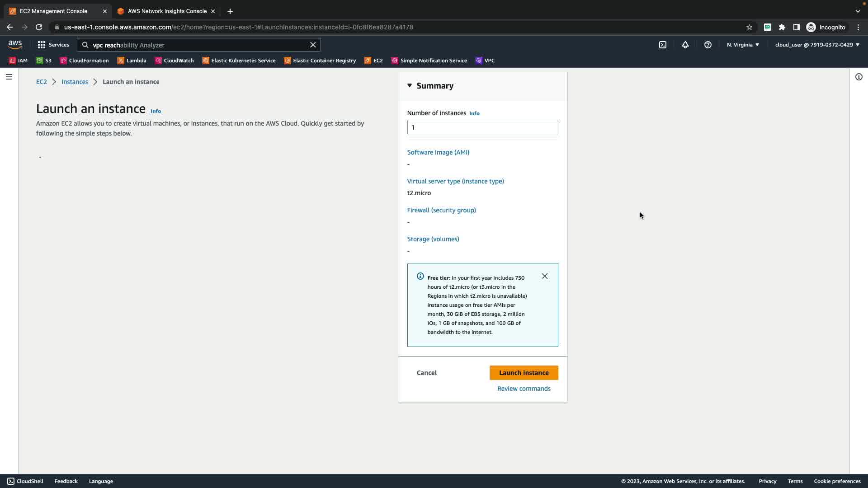Screen dimensions: 868x488
Task: Open the info panel icon at right
Action: pyautogui.click(x=859, y=77)
